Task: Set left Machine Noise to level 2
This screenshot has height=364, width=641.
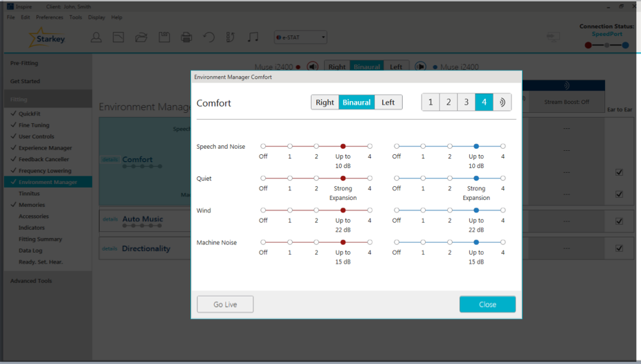Action: click(x=450, y=242)
